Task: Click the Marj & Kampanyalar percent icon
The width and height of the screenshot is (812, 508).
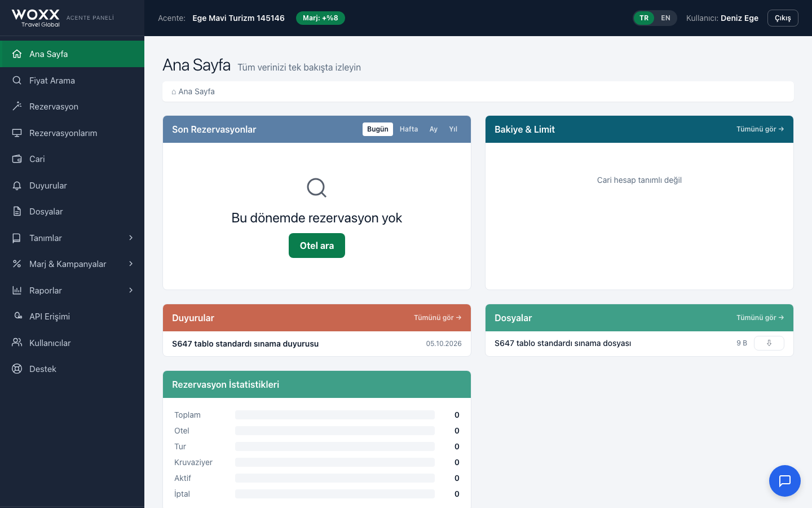Action: (17, 264)
